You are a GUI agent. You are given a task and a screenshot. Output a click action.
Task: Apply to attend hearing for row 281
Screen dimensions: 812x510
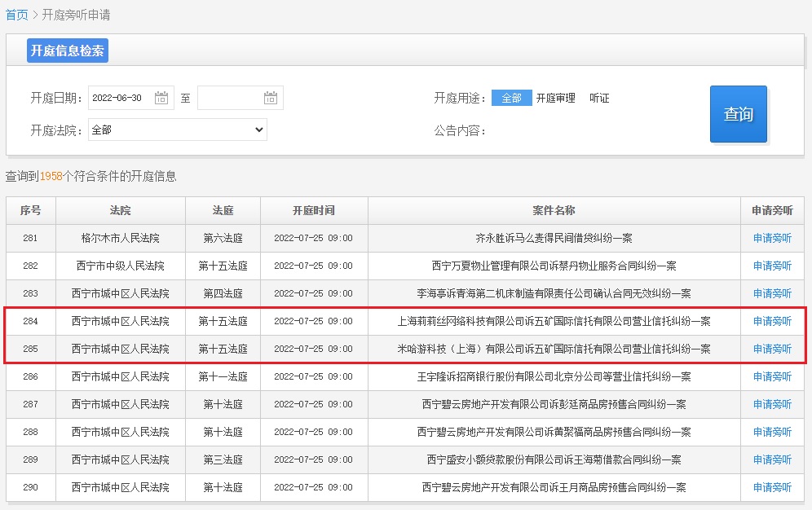point(772,238)
